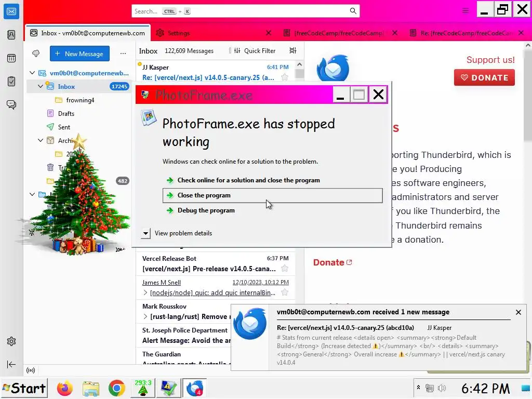
Task: Open the Thunderbird hamburger app menu
Action: pyautogui.click(x=465, y=11)
